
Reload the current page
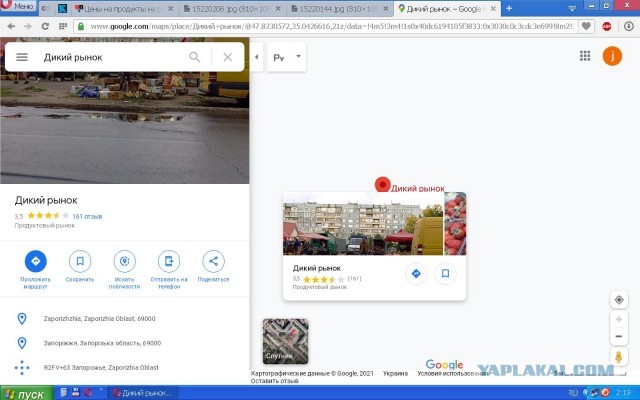[x=45, y=27]
